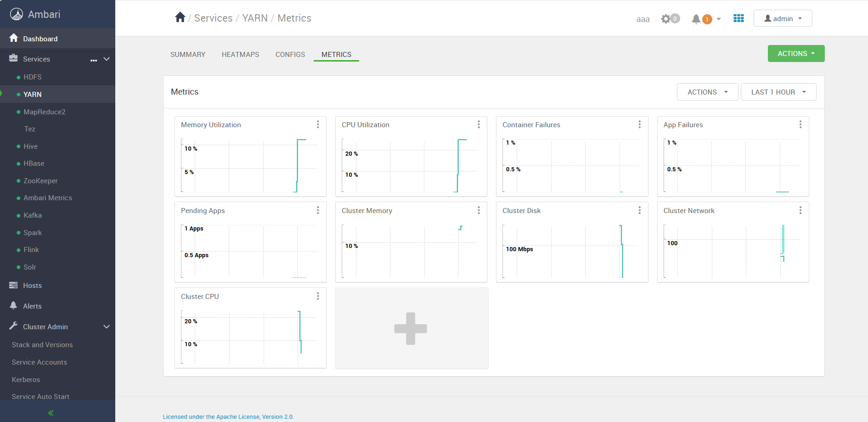Click the YARN breadcrumb link

pos(255,18)
